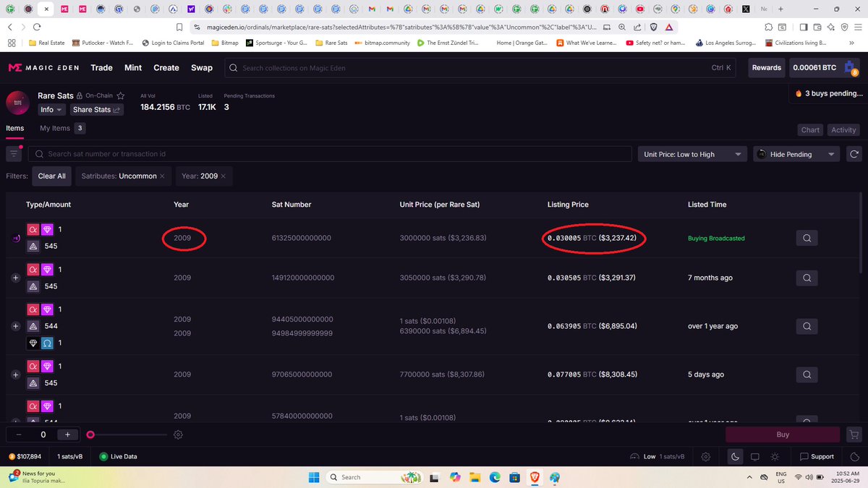The height and width of the screenshot is (488, 868).
Task: Open the Hide Pending dropdown
Action: (x=796, y=154)
